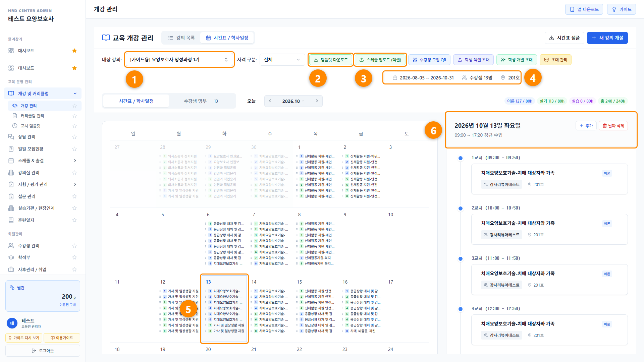This screenshot has height=362, width=644.
Task: Open the 대상 강의 course dropdown
Action: click(179, 60)
